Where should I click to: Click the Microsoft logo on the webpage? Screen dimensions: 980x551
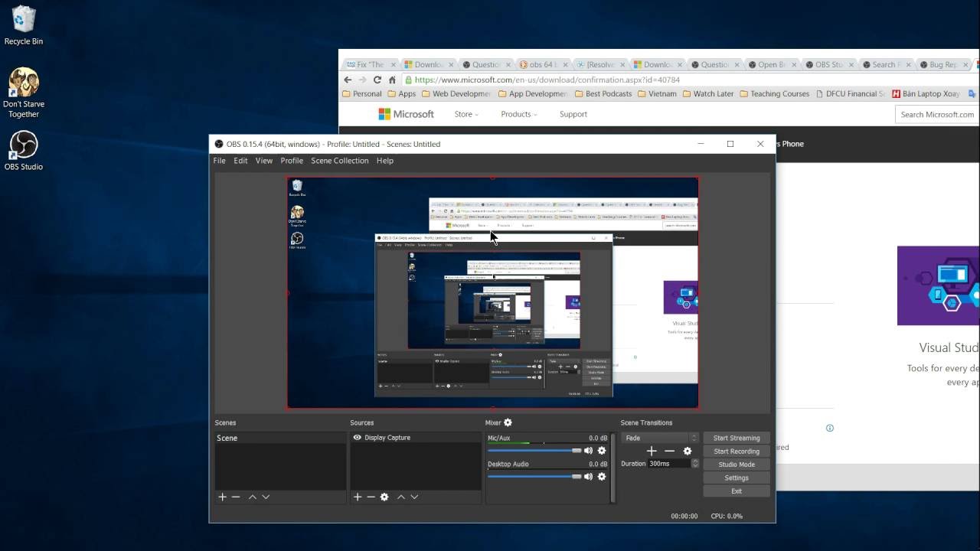tap(407, 114)
